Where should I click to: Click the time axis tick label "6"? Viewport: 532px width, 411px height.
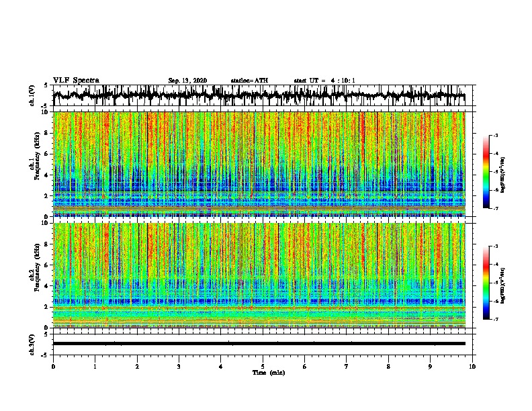[x=305, y=367]
